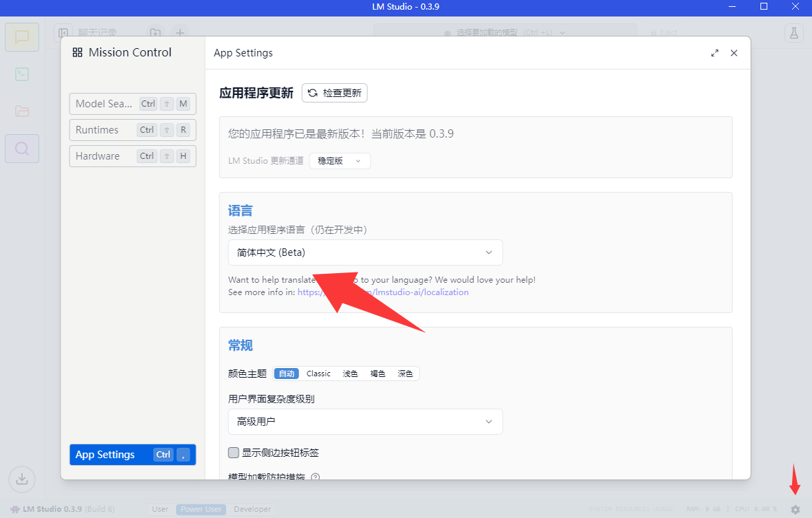Close the App Settings dialog
The image size is (812, 518).
click(x=734, y=53)
